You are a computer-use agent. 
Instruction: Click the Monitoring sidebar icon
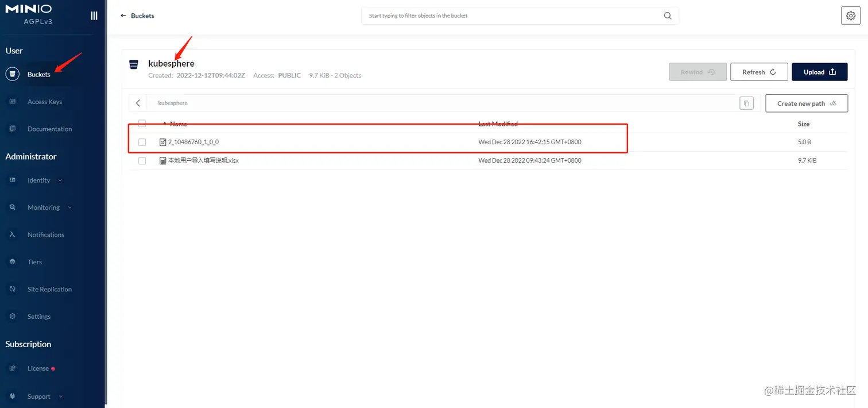(x=12, y=207)
